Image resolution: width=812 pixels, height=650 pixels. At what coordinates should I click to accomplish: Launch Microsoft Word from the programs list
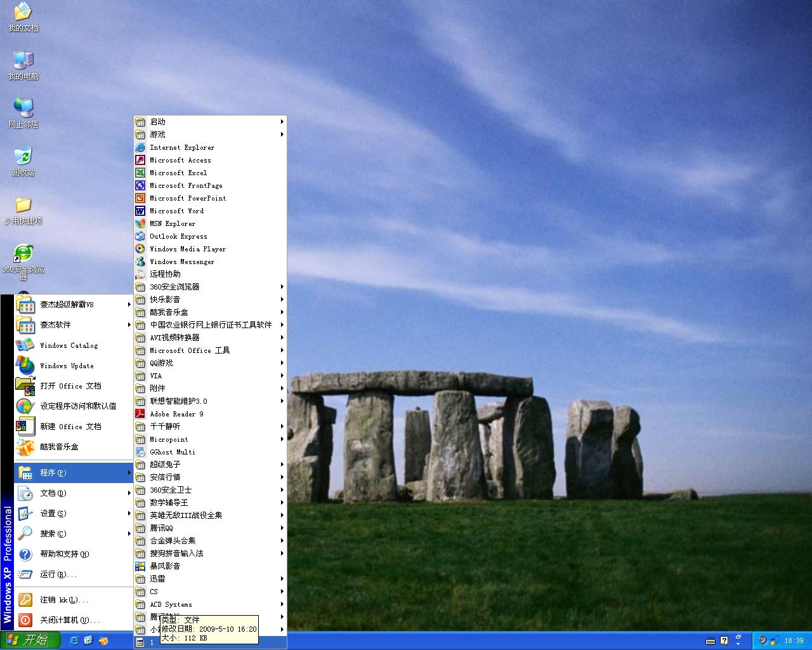(x=210, y=211)
